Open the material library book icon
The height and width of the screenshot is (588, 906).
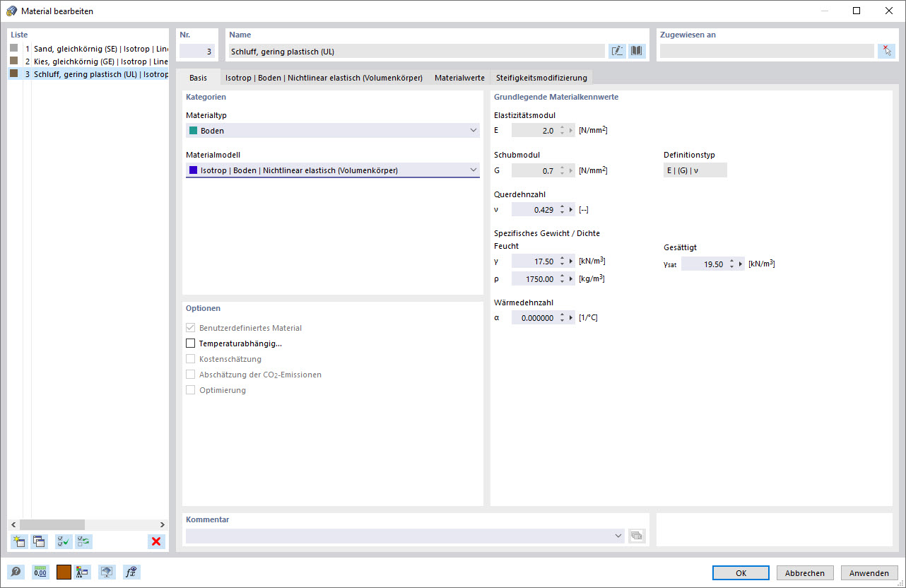click(x=637, y=51)
